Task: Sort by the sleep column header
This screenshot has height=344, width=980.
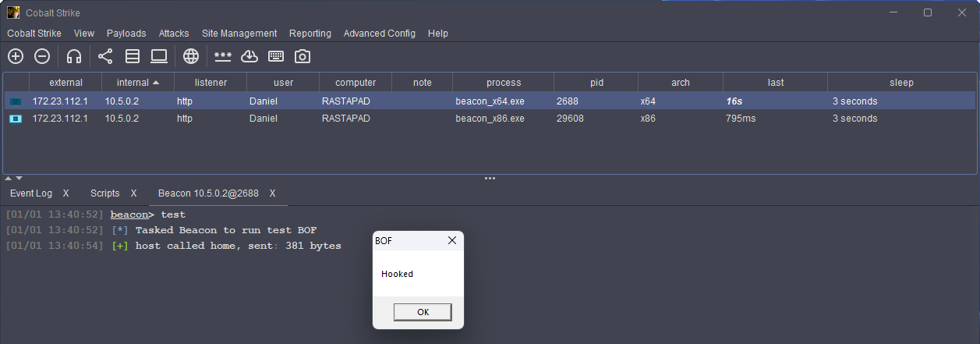Action: (902, 82)
